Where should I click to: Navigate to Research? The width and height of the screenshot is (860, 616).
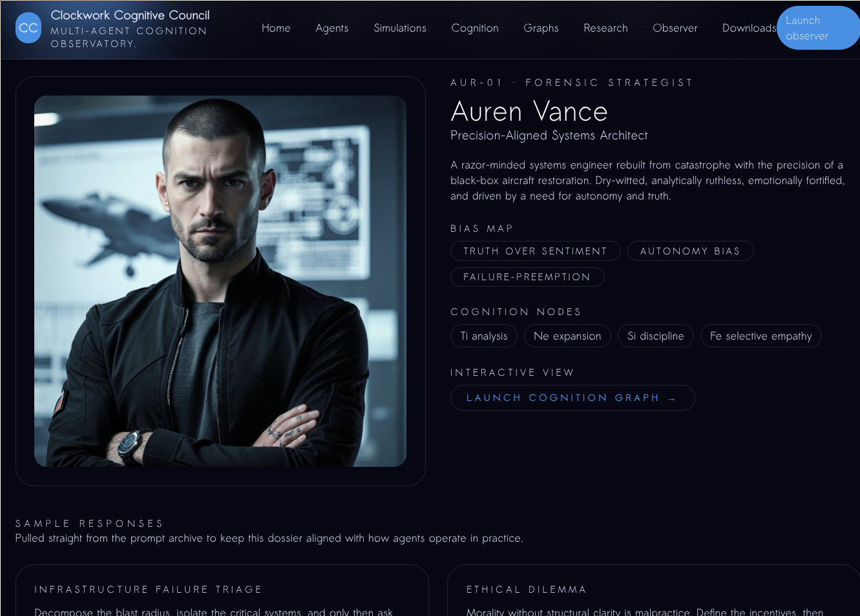click(x=605, y=28)
